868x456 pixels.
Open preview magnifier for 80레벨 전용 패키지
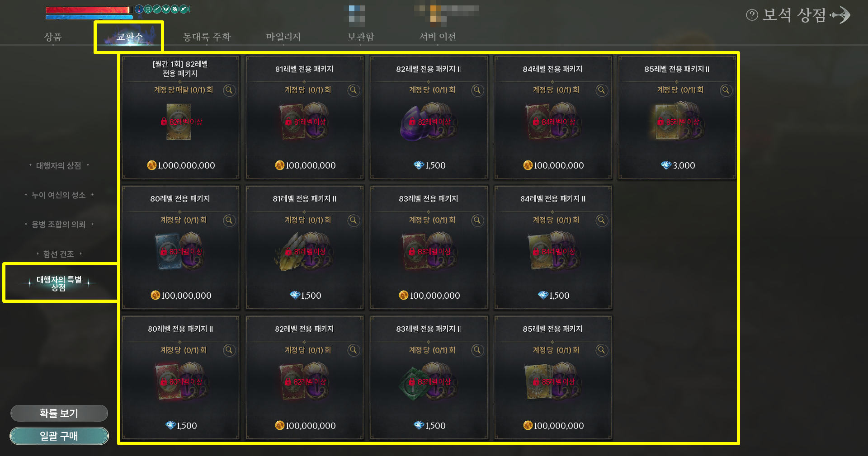click(229, 221)
